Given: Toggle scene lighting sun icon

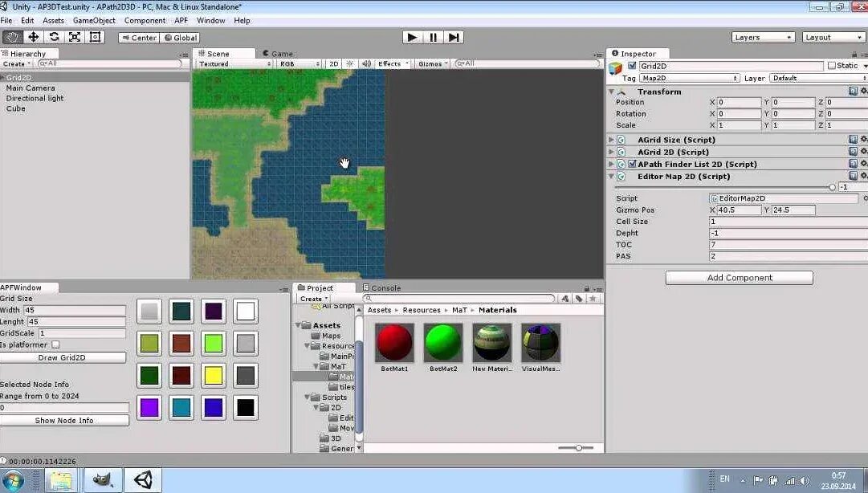Looking at the screenshot, I should 350,64.
